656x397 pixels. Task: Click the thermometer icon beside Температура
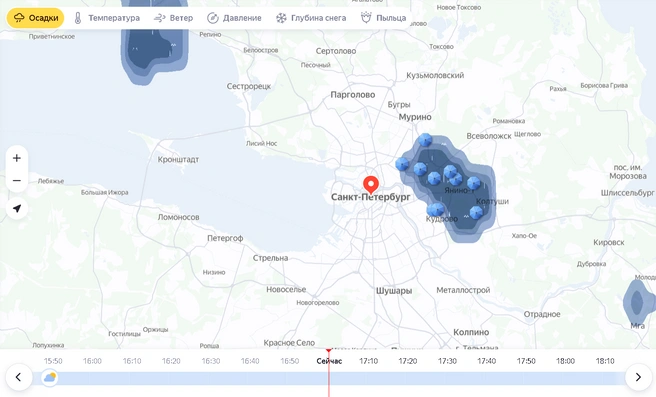[x=78, y=18]
